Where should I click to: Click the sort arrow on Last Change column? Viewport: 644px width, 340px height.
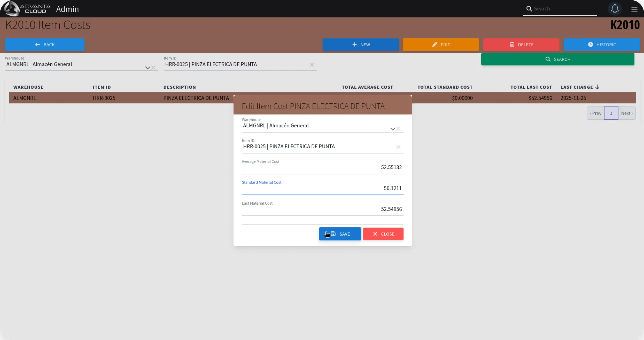click(x=597, y=87)
